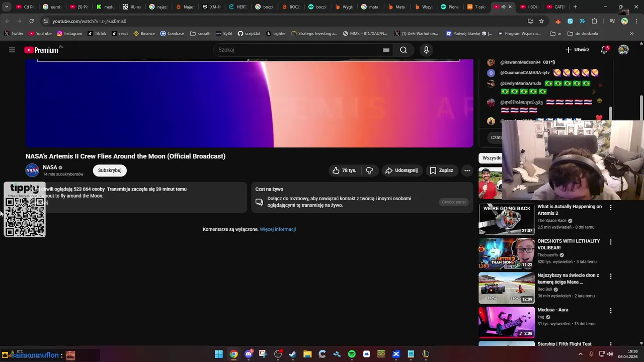Viewport: 644px width, 362px height.
Task: Open the Binance bookmark
Action: pos(144,34)
